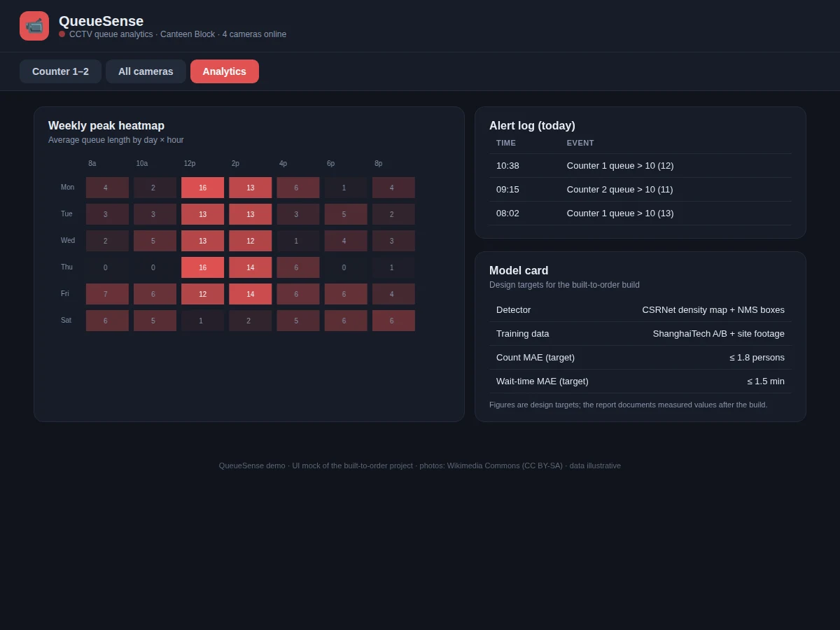Select the 09:15 Counter 2 alert row
The height and width of the screenshot is (630, 840).
640,190
